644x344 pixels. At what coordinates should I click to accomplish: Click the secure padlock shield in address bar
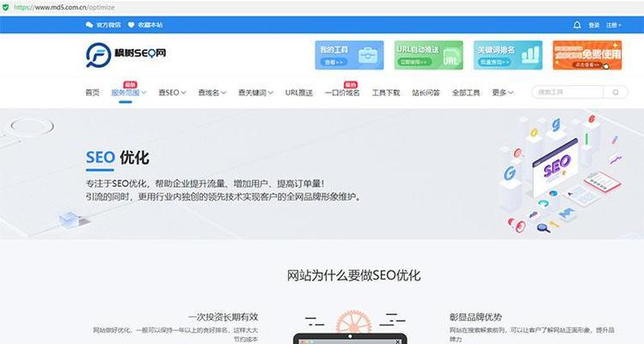[x=5, y=8]
